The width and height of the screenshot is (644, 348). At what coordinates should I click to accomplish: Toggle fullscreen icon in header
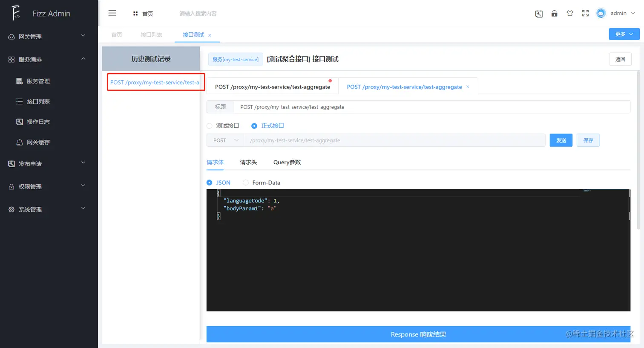tap(585, 13)
